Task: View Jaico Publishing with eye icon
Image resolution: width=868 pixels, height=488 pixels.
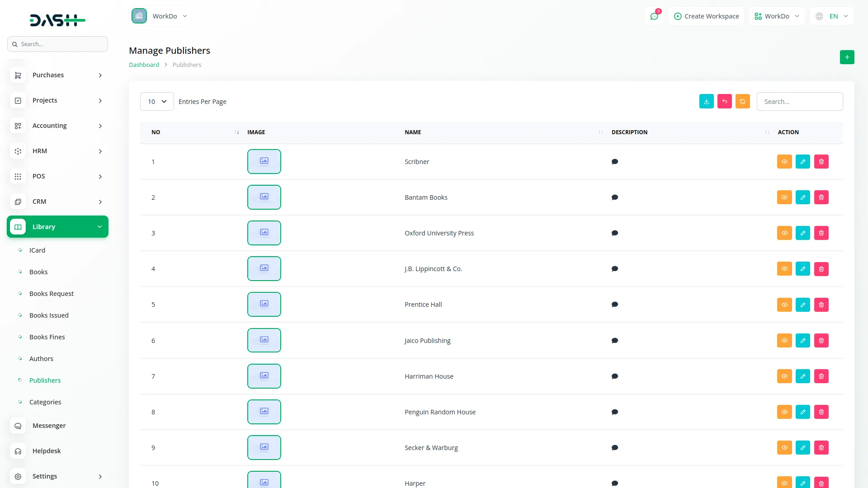Action: click(x=784, y=341)
